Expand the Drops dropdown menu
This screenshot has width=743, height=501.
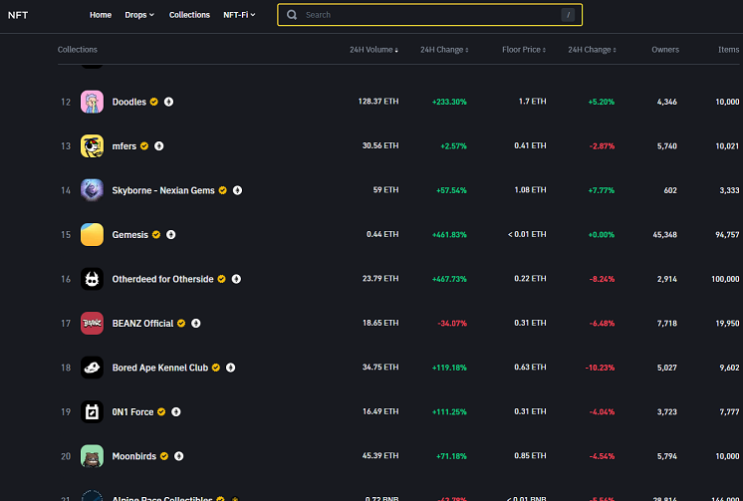[139, 15]
